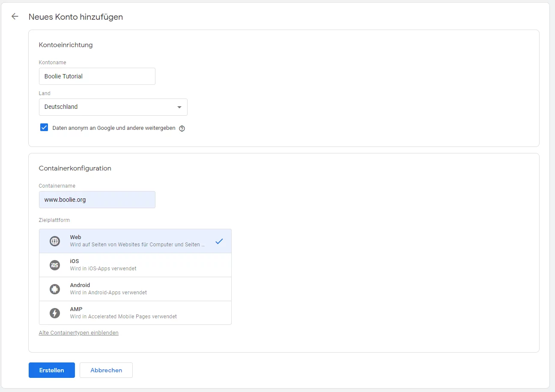The image size is (555, 392).
Task: Select the Web platform description text
Action: point(137,245)
